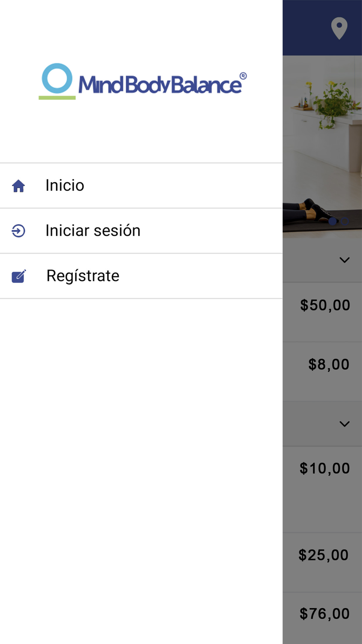Tap the MindBodyBalance logo

pyautogui.click(x=143, y=81)
